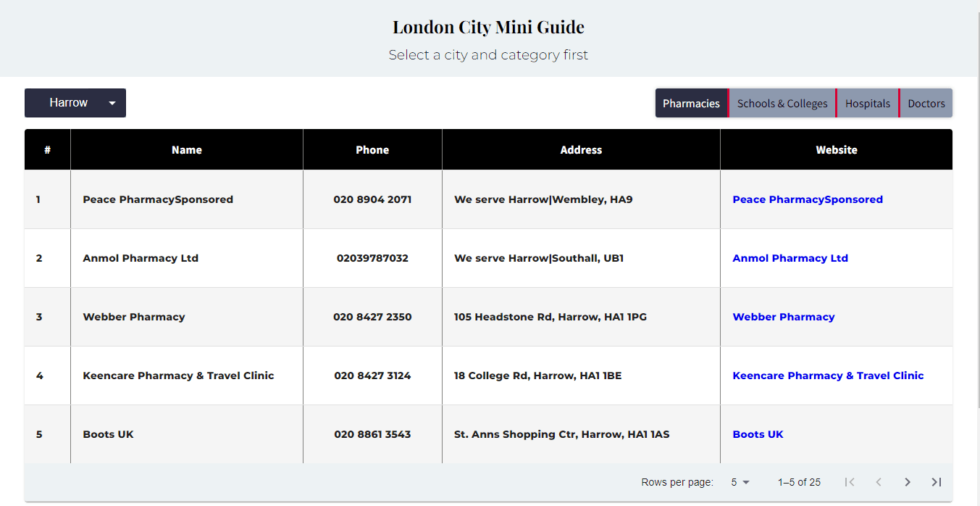
Task: Open the Boots UK website link
Action: 758,434
